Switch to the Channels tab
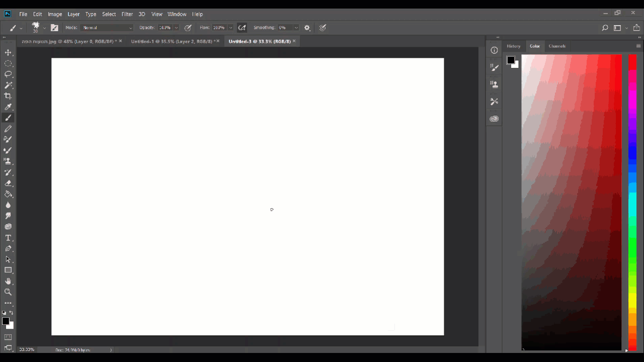The height and width of the screenshot is (362, 644). click(557, 46)
